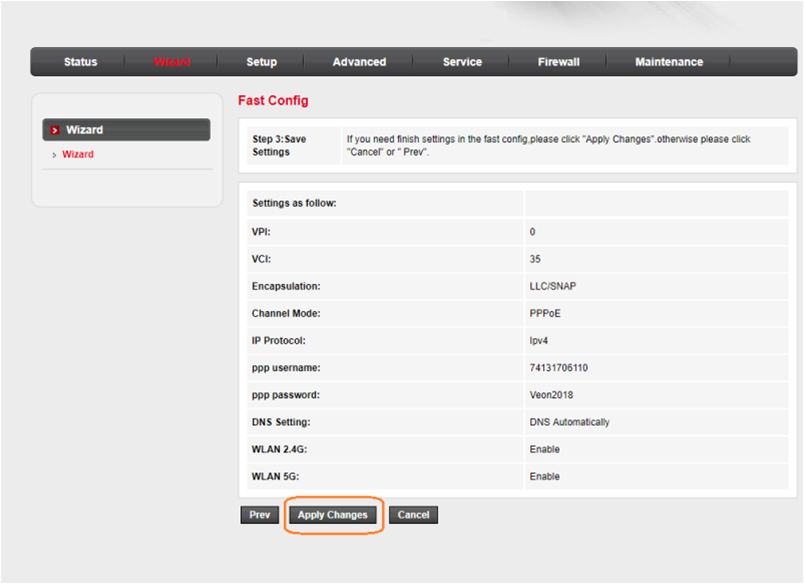804x584 pixels.
Task: Click the DNS Automatically setting value
Action: click(569, 422)
